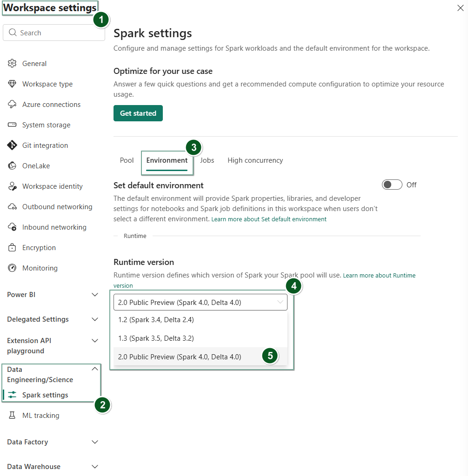Expand the Data Warehouse section
Image resolution: width=468 pixels, height=476 pixels.
tap(94, 467)
